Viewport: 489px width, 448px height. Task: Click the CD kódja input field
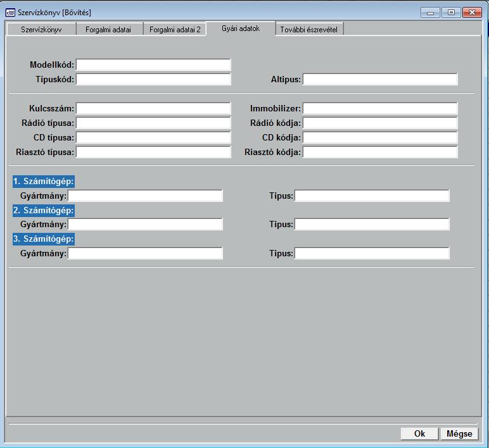pos(380,137)
